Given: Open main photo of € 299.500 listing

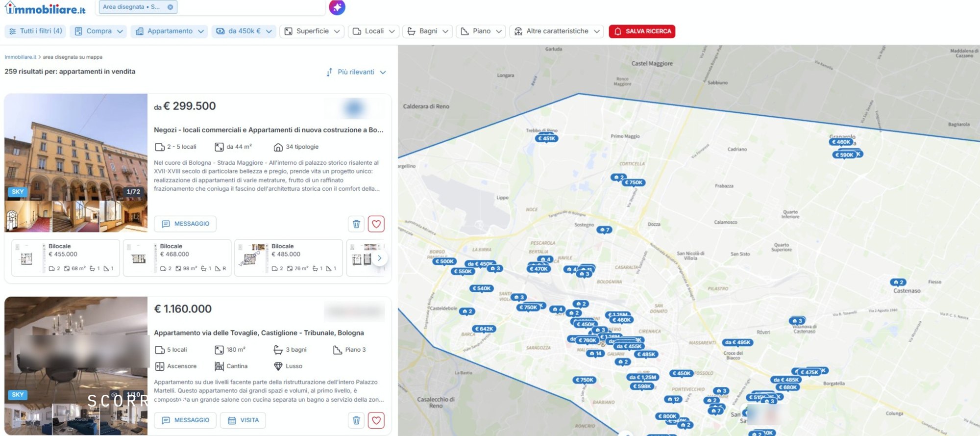Looking at the screenshot, I should [x=76, y=147].
